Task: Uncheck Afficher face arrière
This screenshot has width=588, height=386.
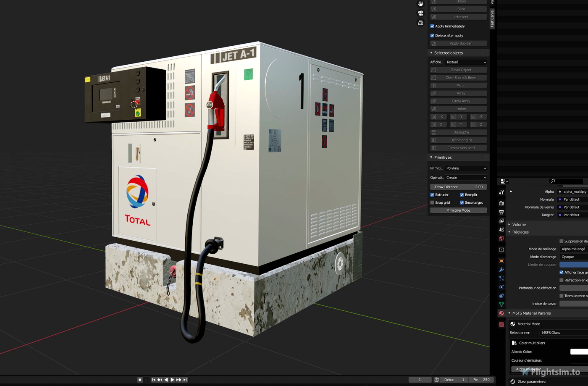Action: pos(561,272)
